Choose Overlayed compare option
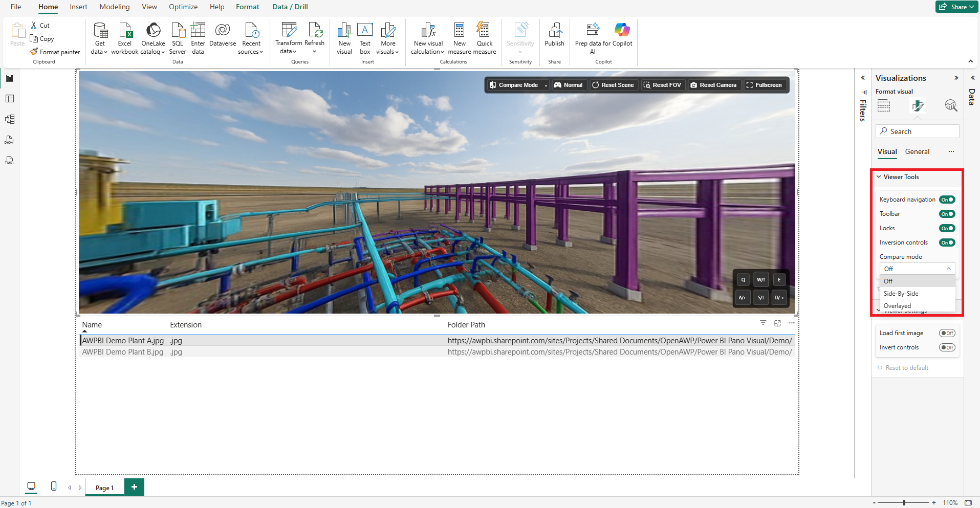 tap(917, 306)
